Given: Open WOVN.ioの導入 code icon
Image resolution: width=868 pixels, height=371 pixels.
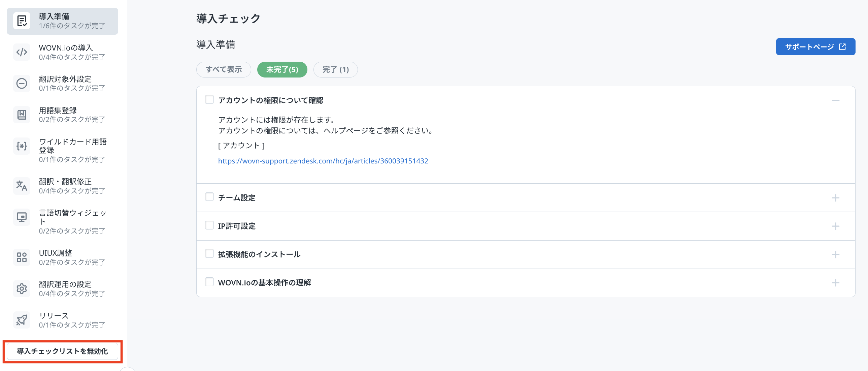Looking at the screenshot, I should (22, 52).
